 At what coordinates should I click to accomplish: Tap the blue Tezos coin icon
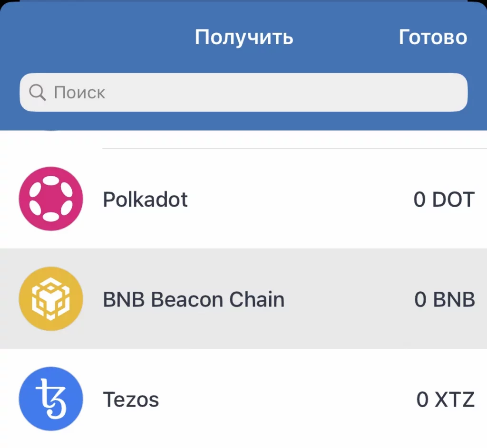point(51,399)
